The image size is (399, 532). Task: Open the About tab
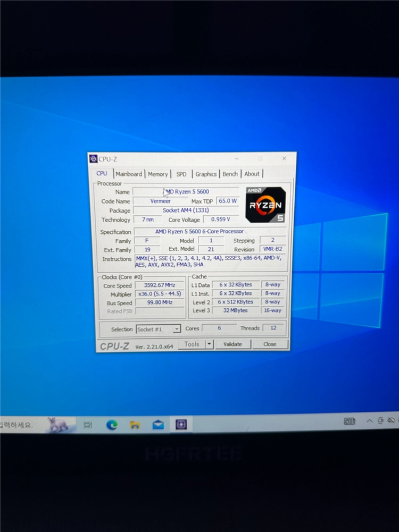point(252,174)
